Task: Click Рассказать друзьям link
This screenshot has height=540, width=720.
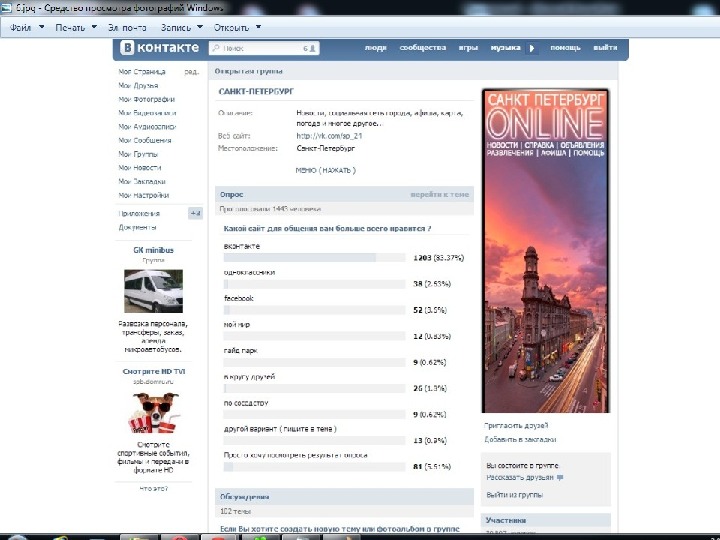Action: (x=520, y=478)
